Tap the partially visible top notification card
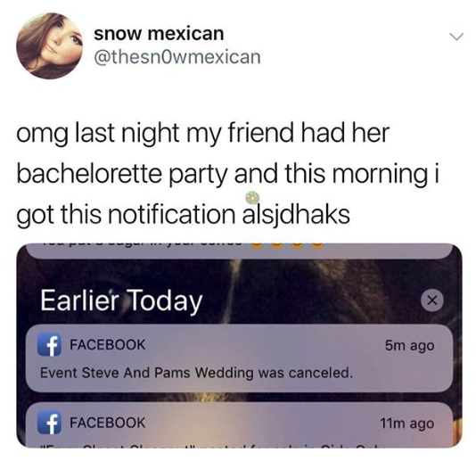 tap(239, 251)
